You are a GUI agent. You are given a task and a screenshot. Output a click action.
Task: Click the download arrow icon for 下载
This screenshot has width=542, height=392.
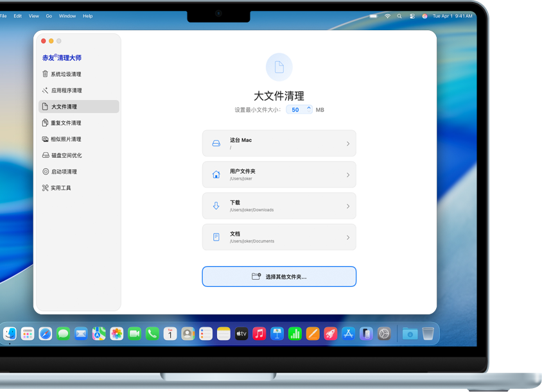(216, 206)
